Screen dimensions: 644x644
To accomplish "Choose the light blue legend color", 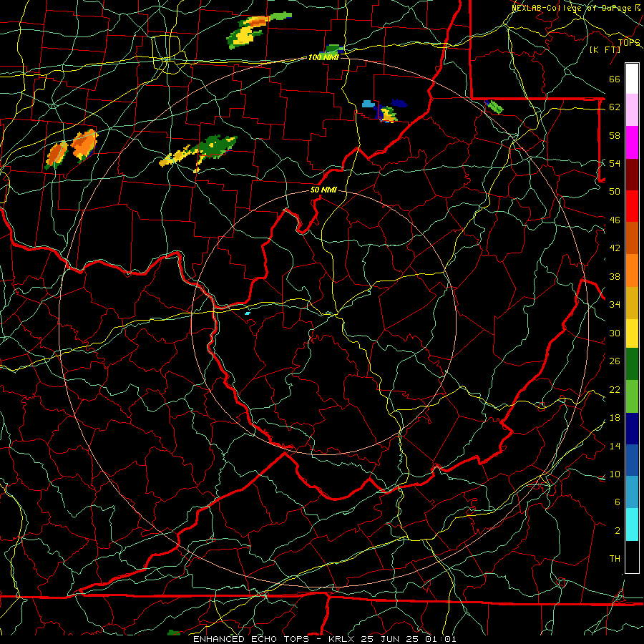I will click(632, 492).
